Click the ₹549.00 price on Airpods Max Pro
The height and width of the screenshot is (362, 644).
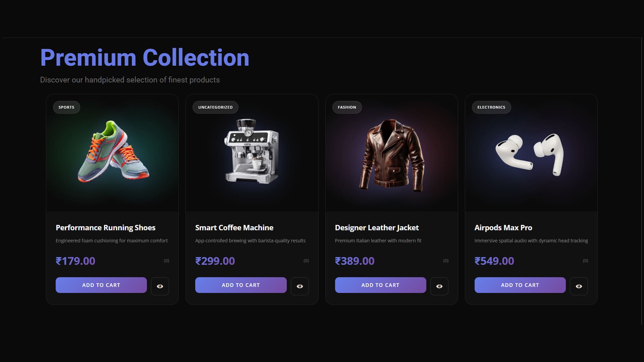point(494,260)
